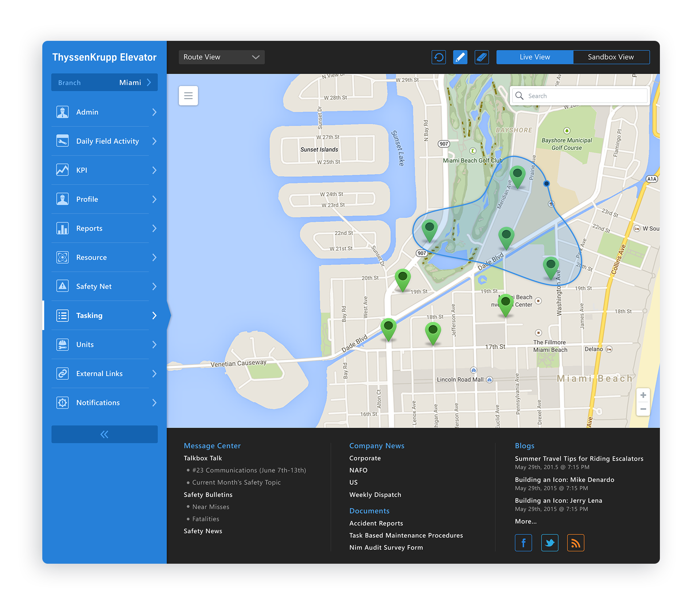The height and width of the screenshot is (606, 700).
Task: Collapse the sidebar with double chevron button
Action: (105, 434)
